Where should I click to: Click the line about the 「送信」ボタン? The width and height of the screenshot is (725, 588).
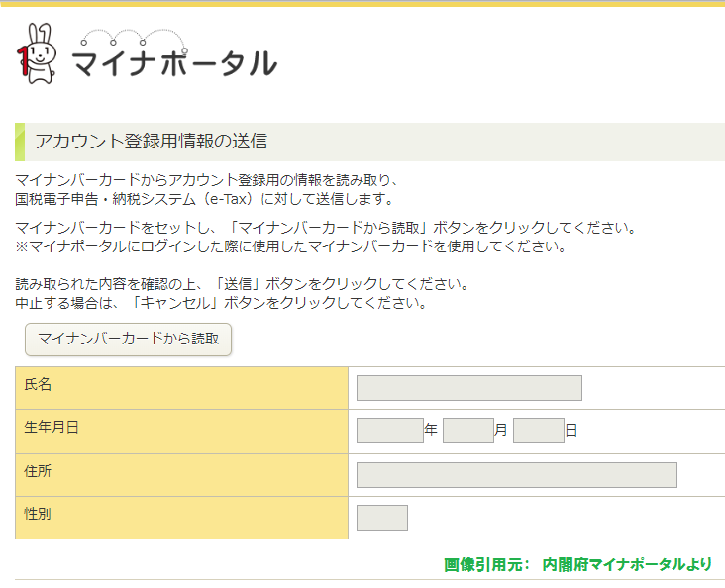pos(242,283)
